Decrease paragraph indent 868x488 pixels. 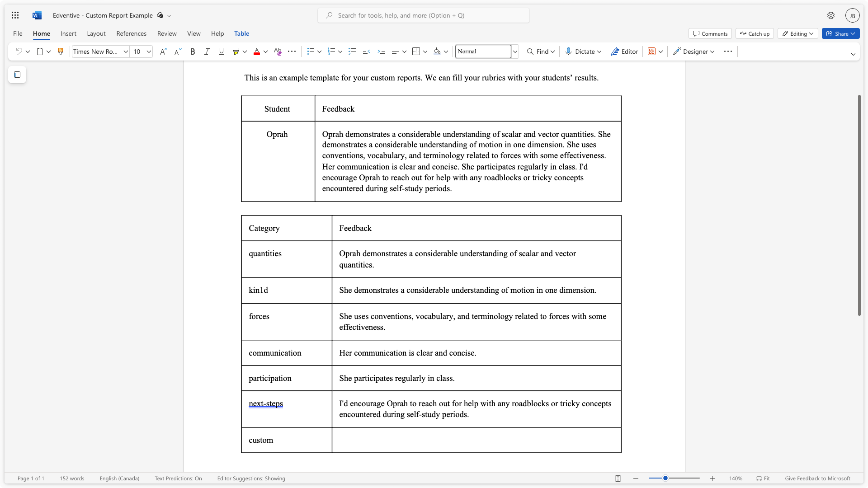pos(367,52)
